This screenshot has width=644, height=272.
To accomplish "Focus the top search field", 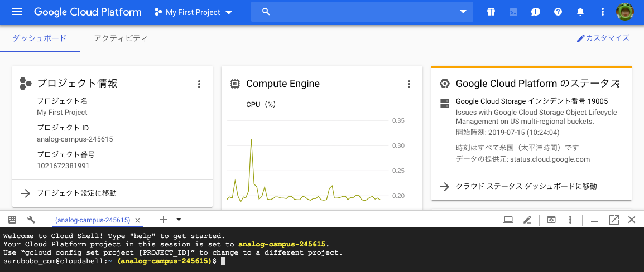I will click(362, 12).
